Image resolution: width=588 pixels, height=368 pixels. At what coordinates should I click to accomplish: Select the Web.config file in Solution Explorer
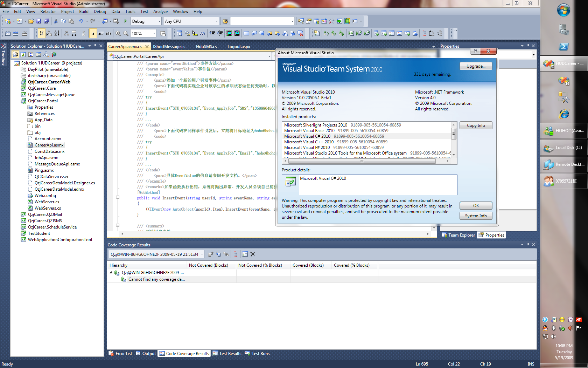(45, 195)
